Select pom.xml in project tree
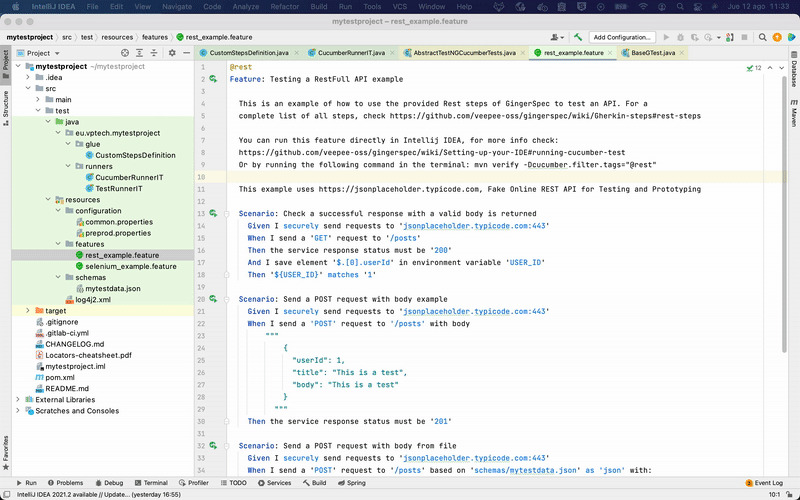Viewport: 800px width, 500px height. 60,378
